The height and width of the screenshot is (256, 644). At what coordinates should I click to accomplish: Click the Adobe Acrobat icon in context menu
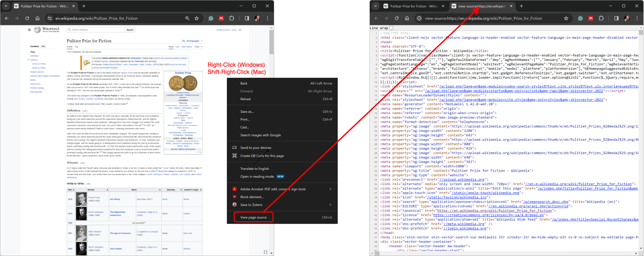click(x=234, y=189)
